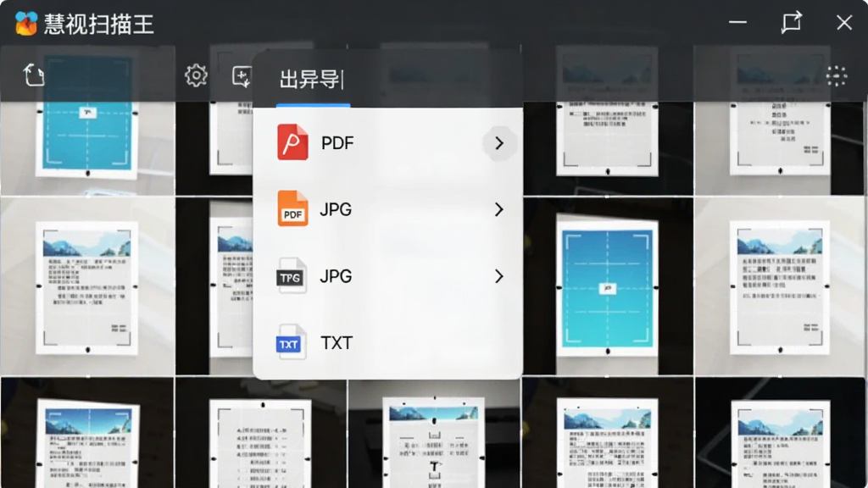Viewport: 868px width, 488px height.
Task: Open the bottom-left scanned page thumbnail
Action: pyautogui.click(x=88, y=444)
